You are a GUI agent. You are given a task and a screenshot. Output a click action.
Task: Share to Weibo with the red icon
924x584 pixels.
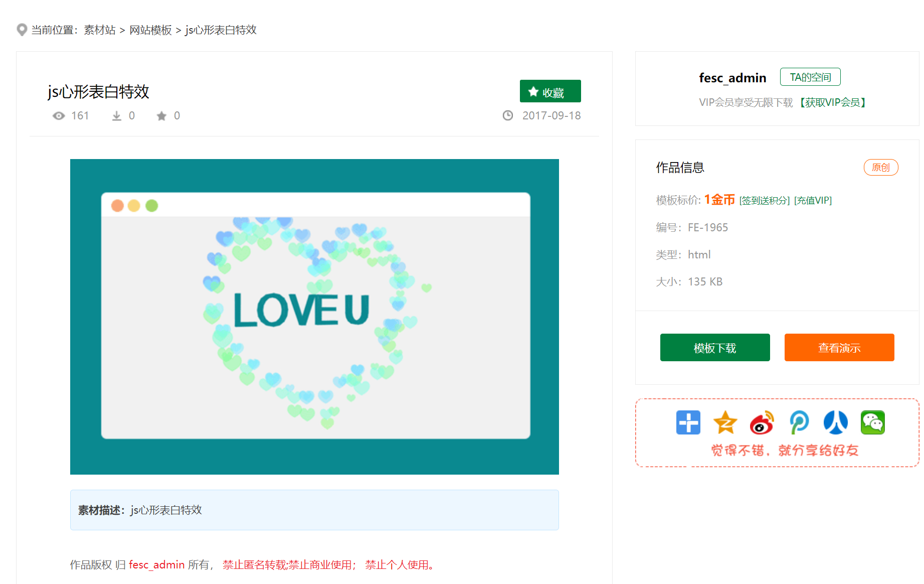click(762, 422)
